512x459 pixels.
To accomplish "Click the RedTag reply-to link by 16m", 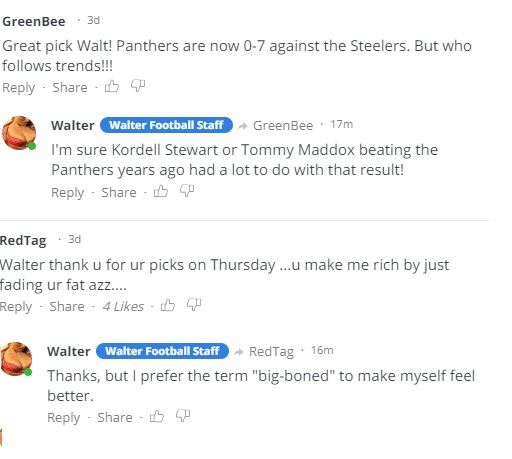I will tap(272, 351).
